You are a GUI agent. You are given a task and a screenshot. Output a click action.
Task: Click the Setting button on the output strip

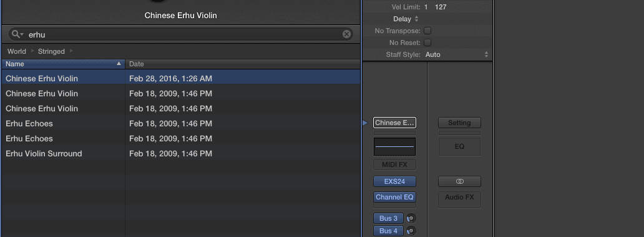point(459,123)
